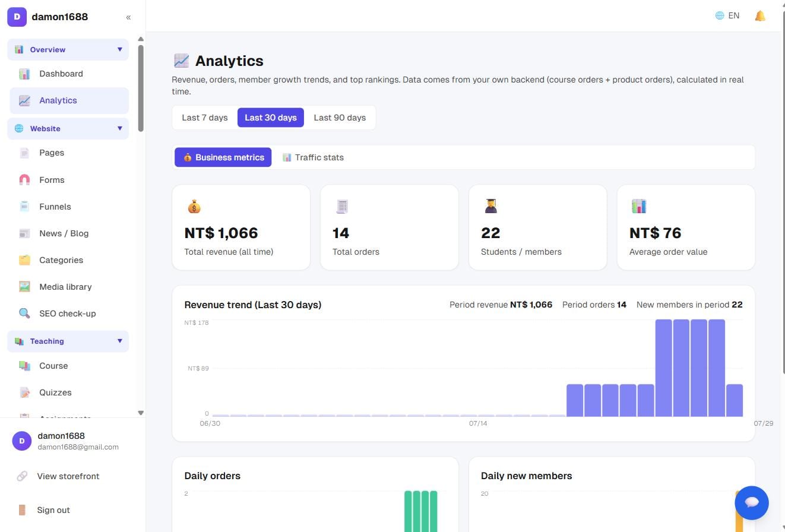Click the Media library picture icon

(24, 287)
